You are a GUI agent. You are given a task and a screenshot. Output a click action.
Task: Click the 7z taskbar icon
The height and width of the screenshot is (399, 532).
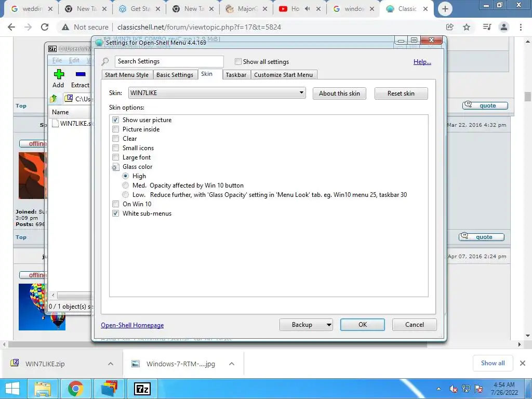(x=142, y=389)
